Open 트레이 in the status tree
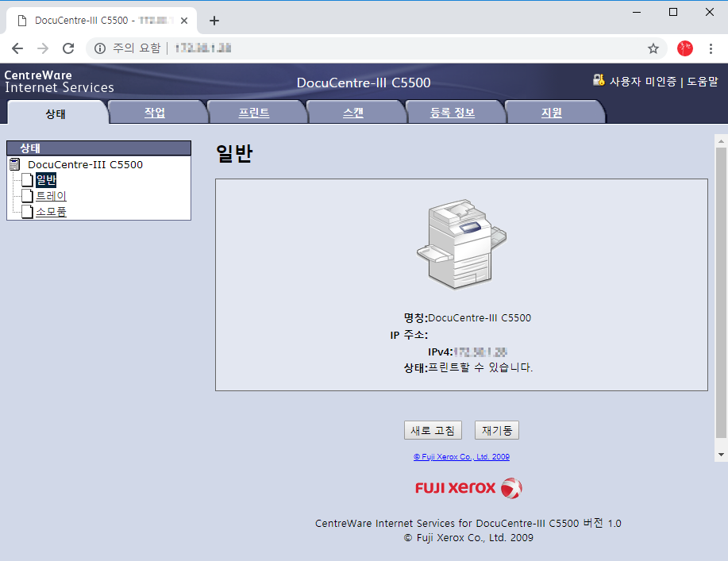 pyautogui.click(x=51, y=196)
